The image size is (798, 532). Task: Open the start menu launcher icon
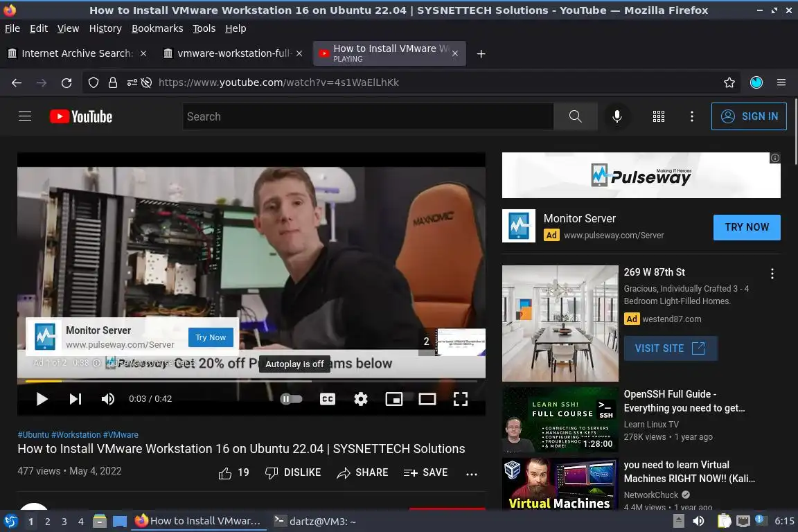[x=10, y=521]
